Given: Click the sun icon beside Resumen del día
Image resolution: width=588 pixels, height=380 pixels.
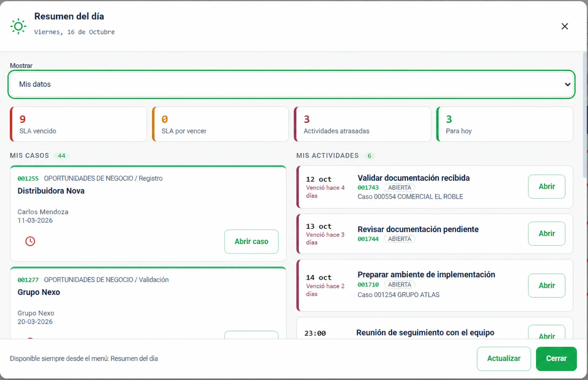Looking at the screenshot, I should (x=18, y=26).
